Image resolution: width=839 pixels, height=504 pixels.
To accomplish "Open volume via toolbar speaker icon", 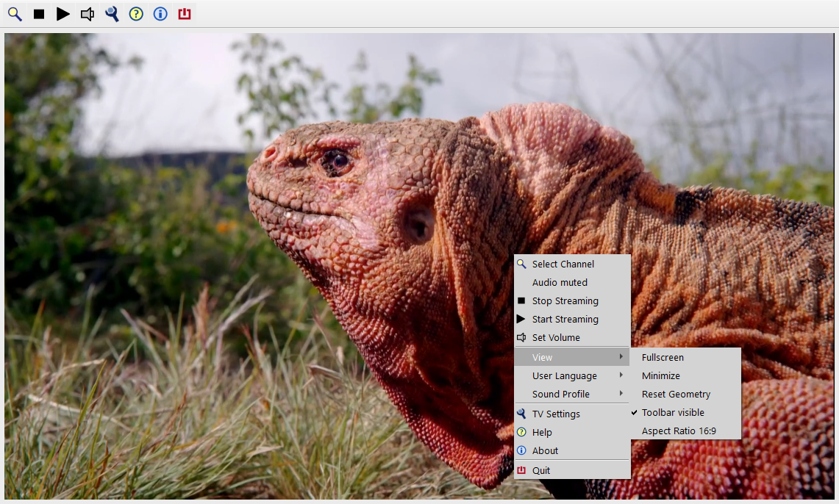I will (x=88, y=14).
